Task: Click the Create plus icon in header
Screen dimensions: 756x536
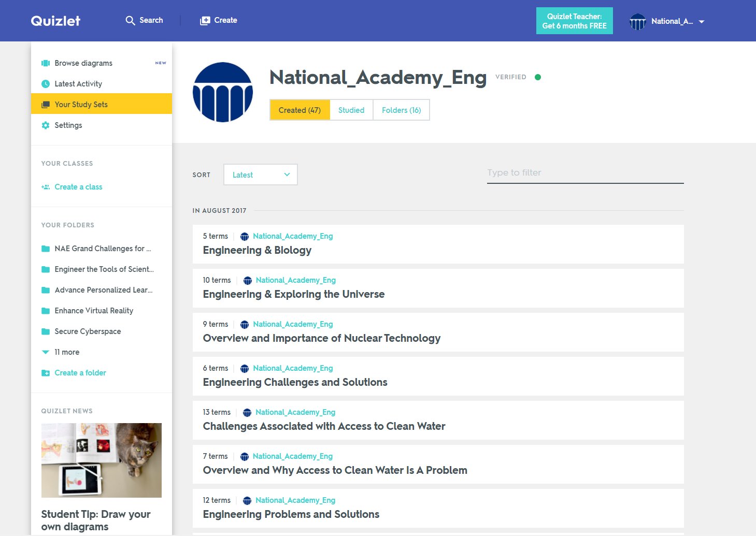Action: point(205,21)
